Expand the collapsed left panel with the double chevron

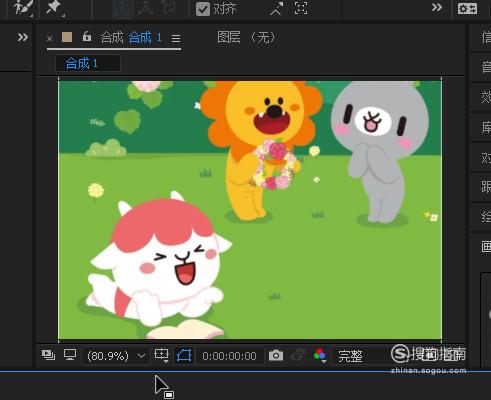(22, 37)
